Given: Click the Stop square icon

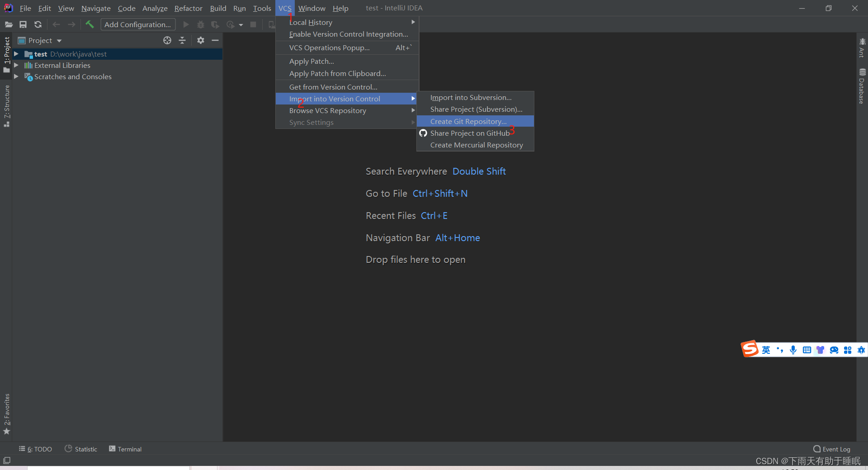Looking at the screenshot, I should click(253, 24).
